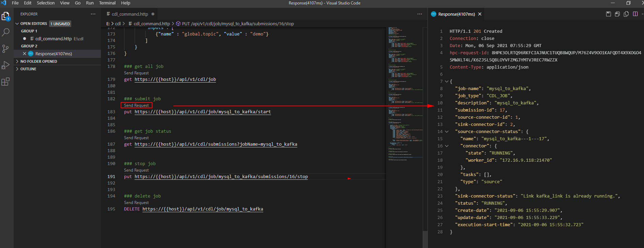
Task: Save the response body with the double-disk icon
Action: pyautogui.click(x=617, y=14)
